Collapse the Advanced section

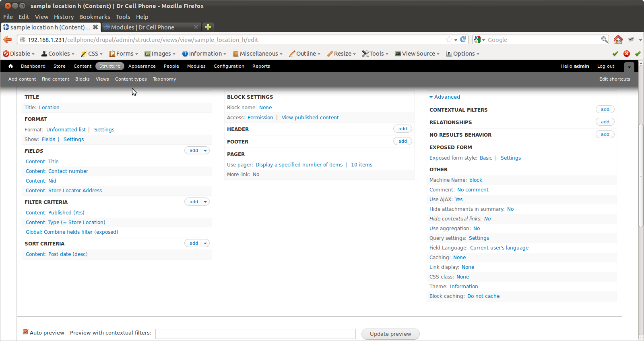pos(445,97)
